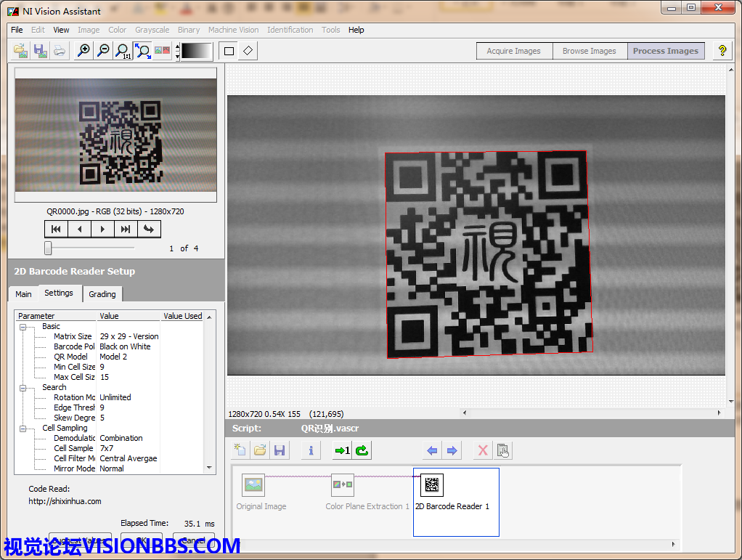Click the Acquire Images button
This screenshot has width=742, height=560.
coord(514,51)
